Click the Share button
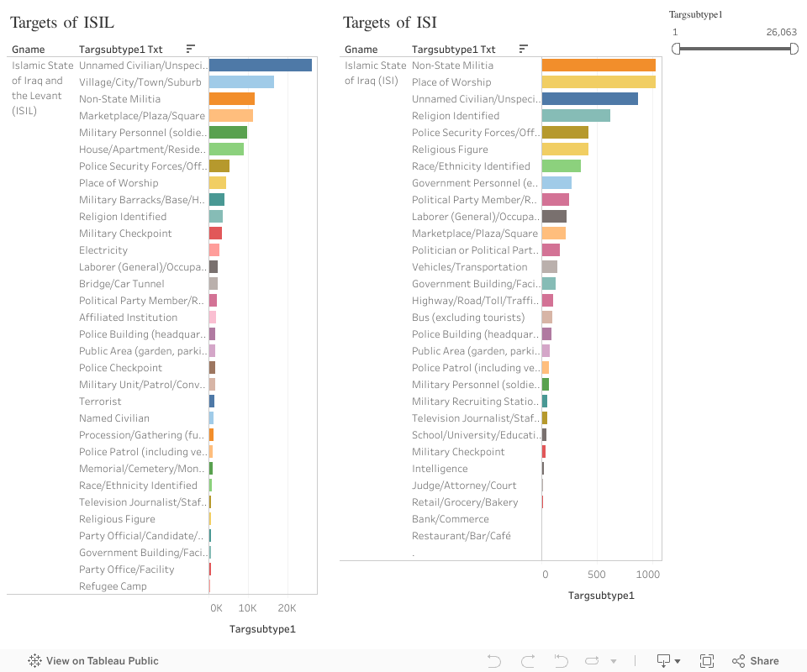This screenshot has width=807, height=672. (755, 661)
